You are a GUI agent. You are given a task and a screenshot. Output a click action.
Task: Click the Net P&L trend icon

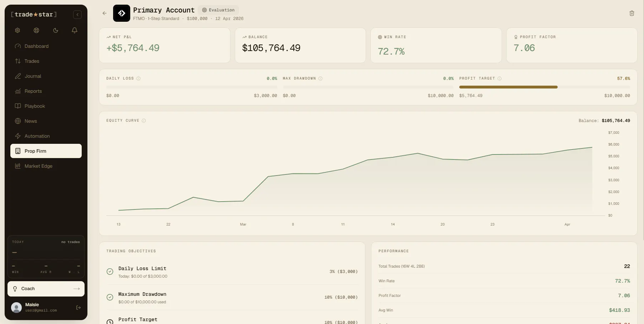tap(108, 37)
